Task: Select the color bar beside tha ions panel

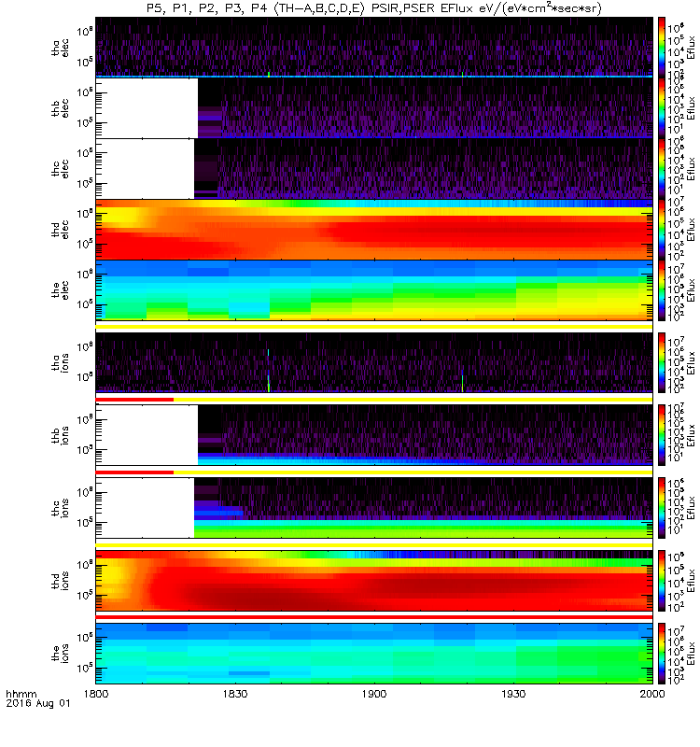Action: coord(662,362)
